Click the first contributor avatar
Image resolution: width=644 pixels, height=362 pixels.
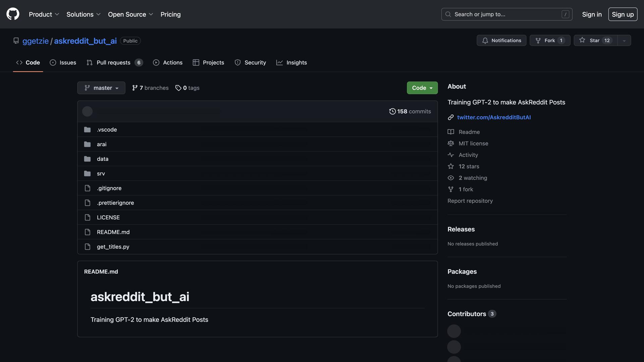click(x=454, y=331)
